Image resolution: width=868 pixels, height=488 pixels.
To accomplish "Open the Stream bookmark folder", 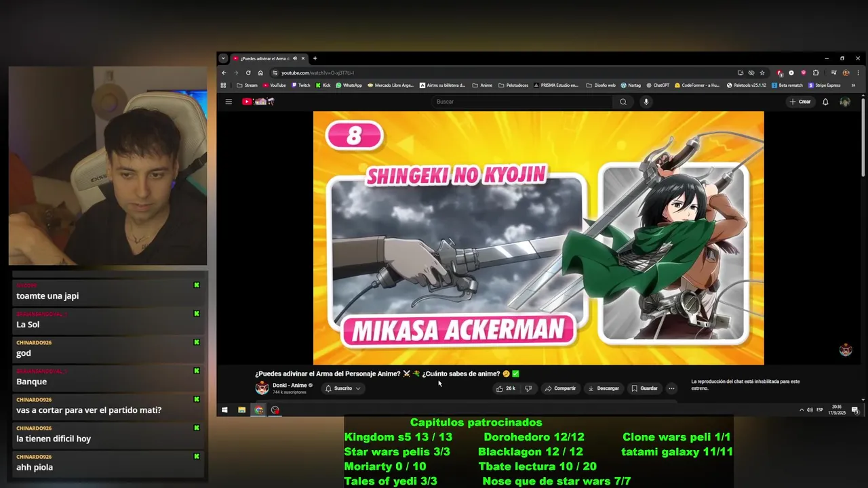I will (247, 85).
